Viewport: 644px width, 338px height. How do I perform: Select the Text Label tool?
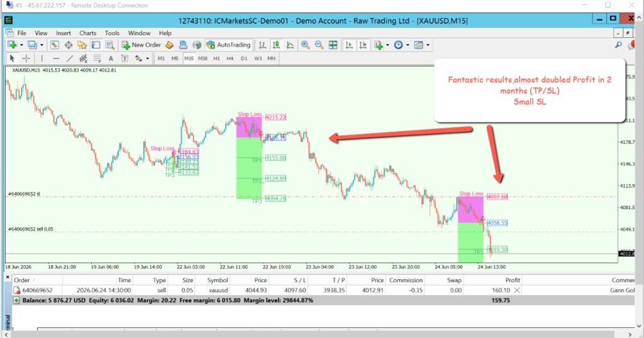pos(125,58)
